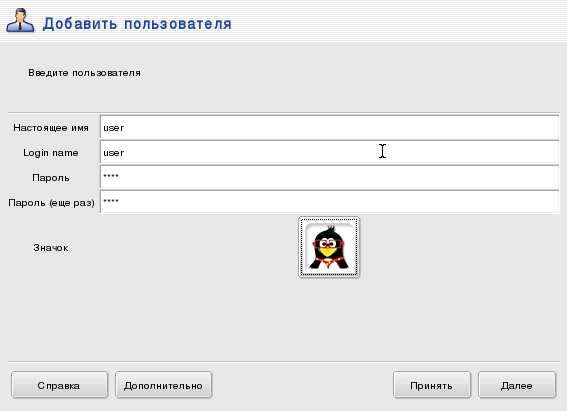Click the Login name label
Image resolution: width=567 pixels, height=411 pixels.
[x=51, y=153]
